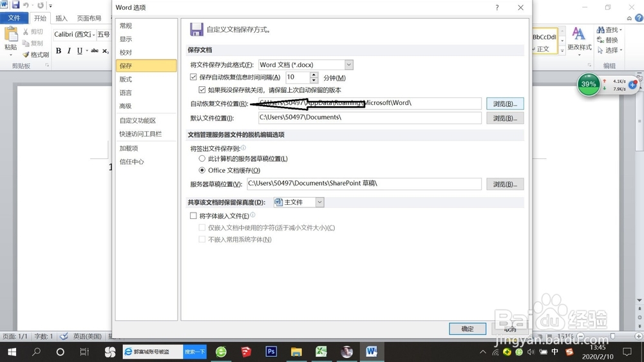The height and width of the screenshot is (362, 644).
Task: Open the preserve fidelity document dropdown
Action: [319, 202]
